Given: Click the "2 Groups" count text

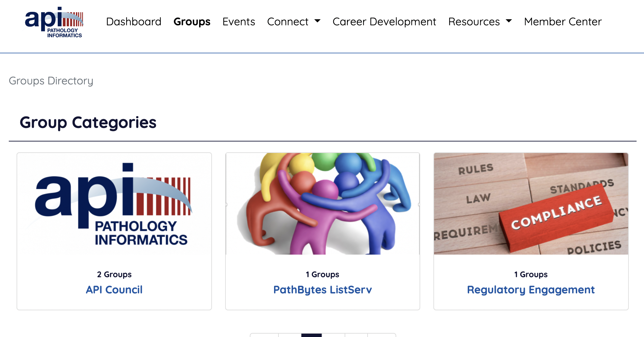Looking at the screenshot, I should pos(114,275).
